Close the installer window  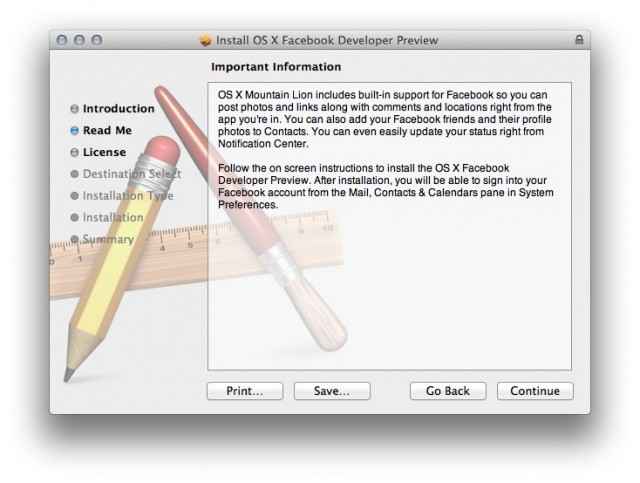click(x=62, y=40)
